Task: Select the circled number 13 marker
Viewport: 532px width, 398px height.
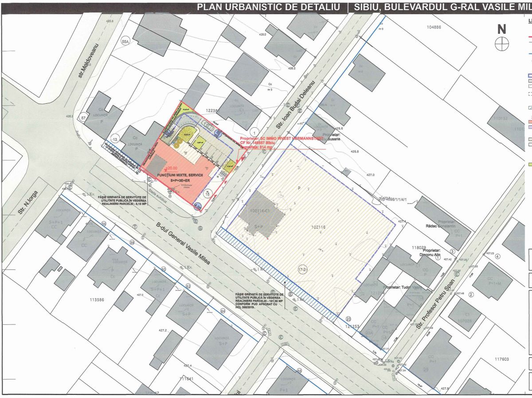Action: pyautogui.click(x=115, y=138)
